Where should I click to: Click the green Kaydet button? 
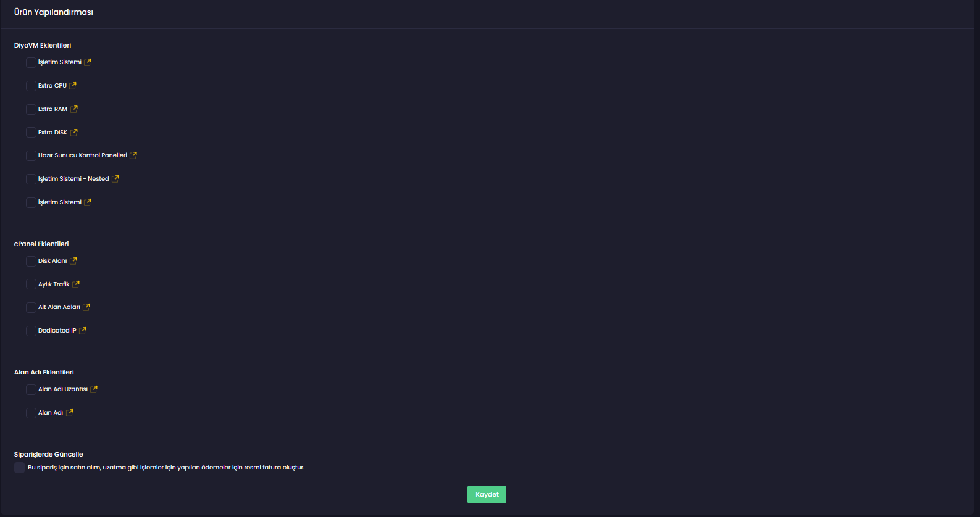pos(487,494)
